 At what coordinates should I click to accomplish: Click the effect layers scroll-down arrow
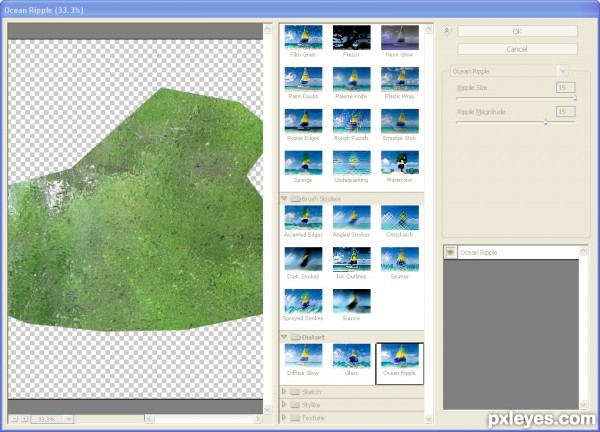click(583, 404)
